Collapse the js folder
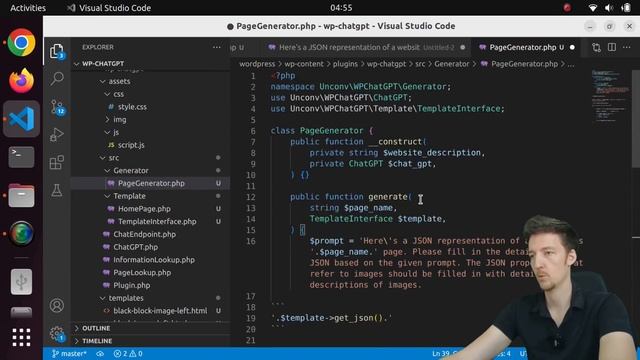640x360 pixels. 151,132
